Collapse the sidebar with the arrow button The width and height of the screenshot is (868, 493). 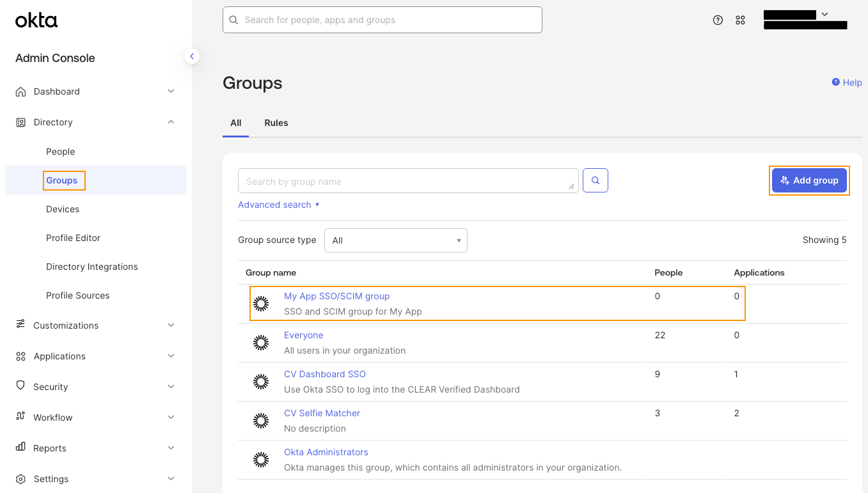(x=191, y=56)
